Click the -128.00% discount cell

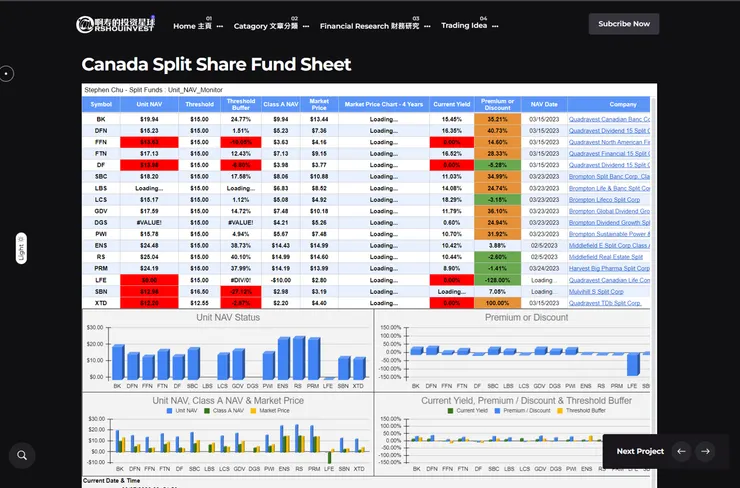[497, 280]
